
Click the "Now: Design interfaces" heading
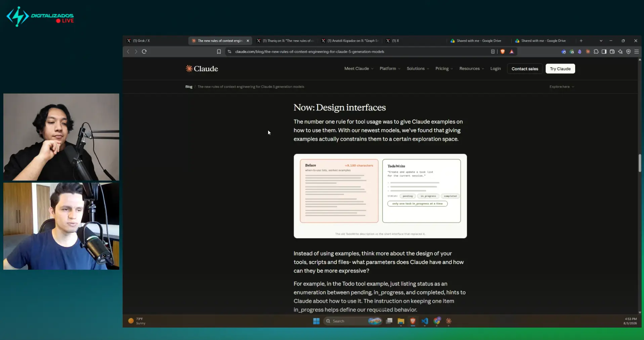[340, 108]
